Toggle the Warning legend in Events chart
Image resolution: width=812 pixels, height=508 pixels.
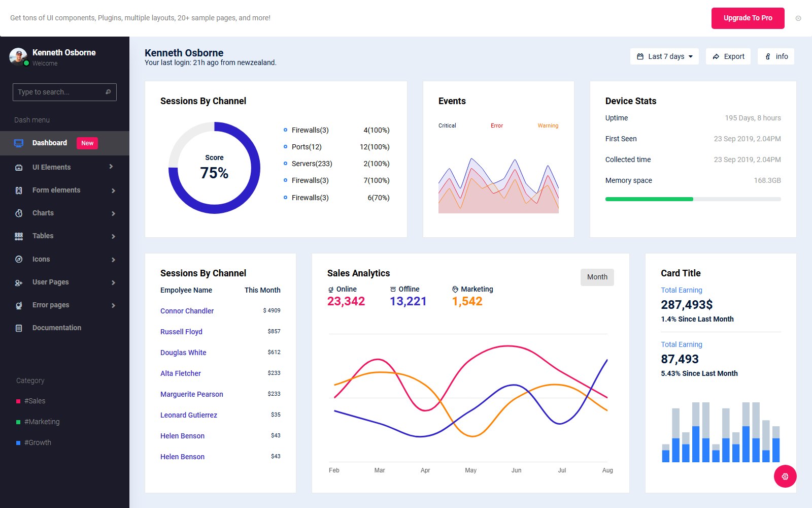548,125
